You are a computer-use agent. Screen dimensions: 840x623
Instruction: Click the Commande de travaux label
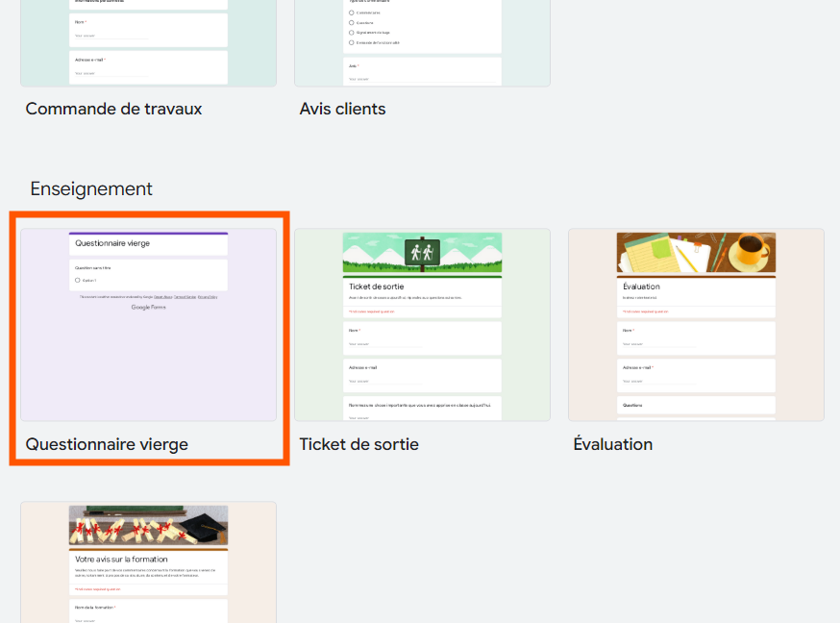[113, 109]
